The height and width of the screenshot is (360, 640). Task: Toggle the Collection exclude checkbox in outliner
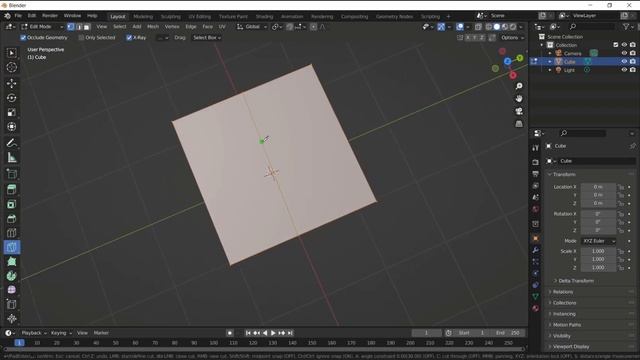click(x=616, y=45)
